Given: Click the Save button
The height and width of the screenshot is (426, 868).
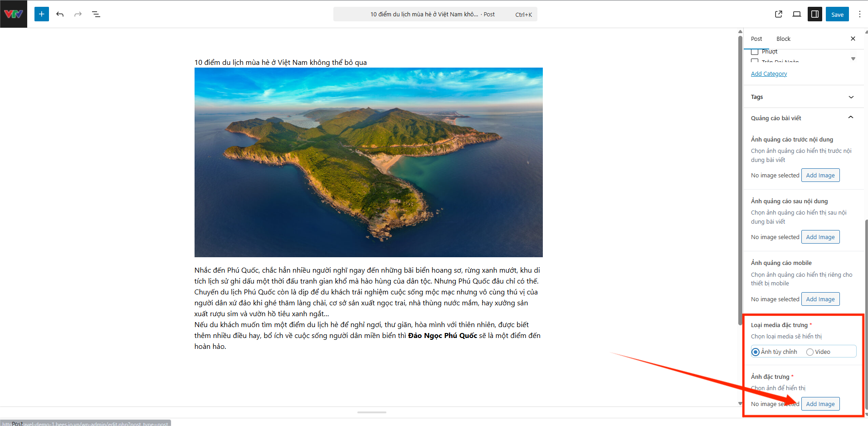Looking at the screenshot, I should (837, 15).
